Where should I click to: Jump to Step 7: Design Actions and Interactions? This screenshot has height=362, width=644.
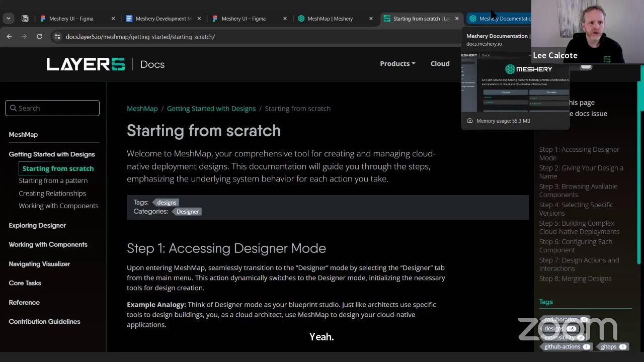click(579, 264)
